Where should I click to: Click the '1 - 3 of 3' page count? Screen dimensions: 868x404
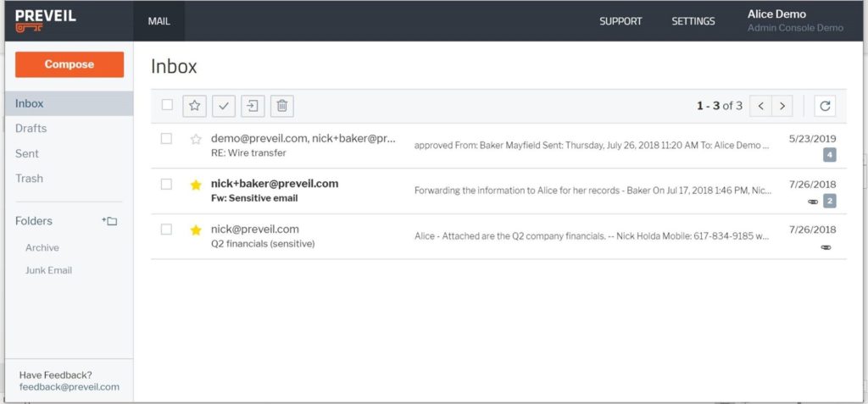(x=719, y=106)
